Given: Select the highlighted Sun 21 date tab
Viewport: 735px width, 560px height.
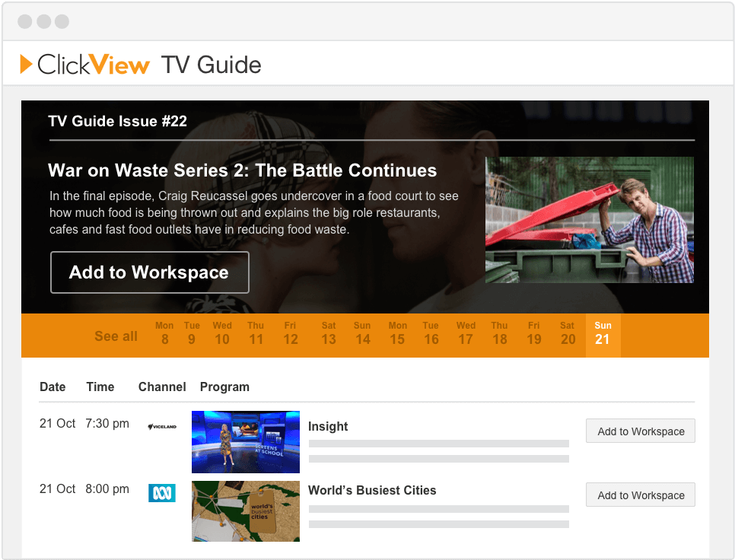Looking at the screenshot, I should coord(603,335).
